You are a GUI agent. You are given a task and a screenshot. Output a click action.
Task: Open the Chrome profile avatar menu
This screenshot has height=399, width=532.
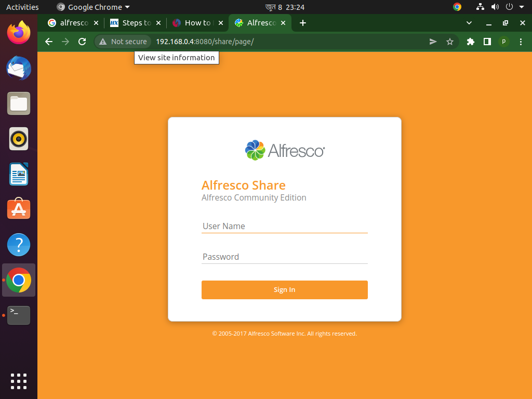pos(504,42)
